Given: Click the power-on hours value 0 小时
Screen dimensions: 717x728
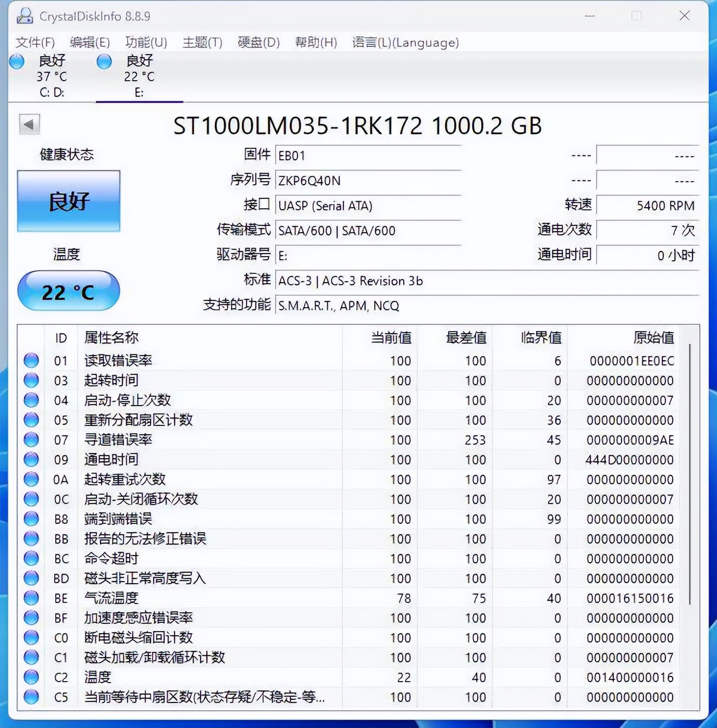Looking at the screenshot, I should tap(648, 255).
